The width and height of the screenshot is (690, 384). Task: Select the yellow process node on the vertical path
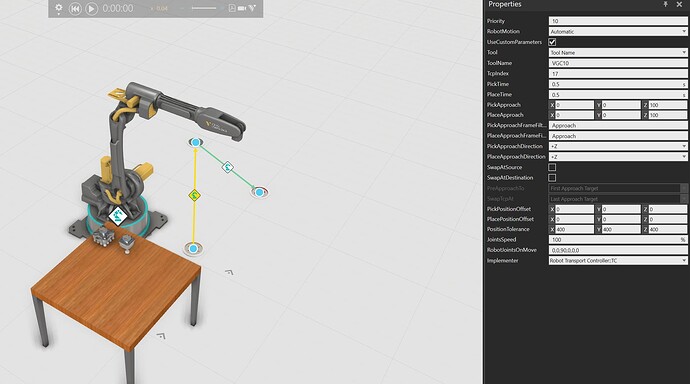pos(195,195)
